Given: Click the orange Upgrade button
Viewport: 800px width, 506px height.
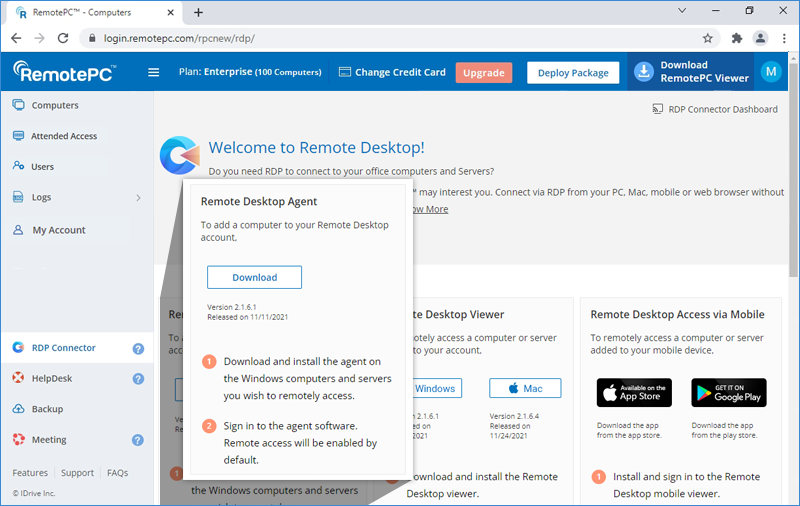Looking at the screenshot, I should (x=484, y=72).
